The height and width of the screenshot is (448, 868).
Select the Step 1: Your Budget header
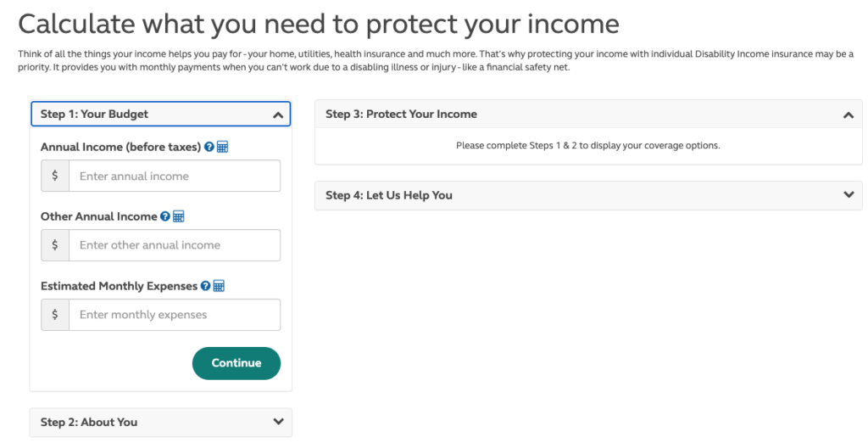click(160, 115)
